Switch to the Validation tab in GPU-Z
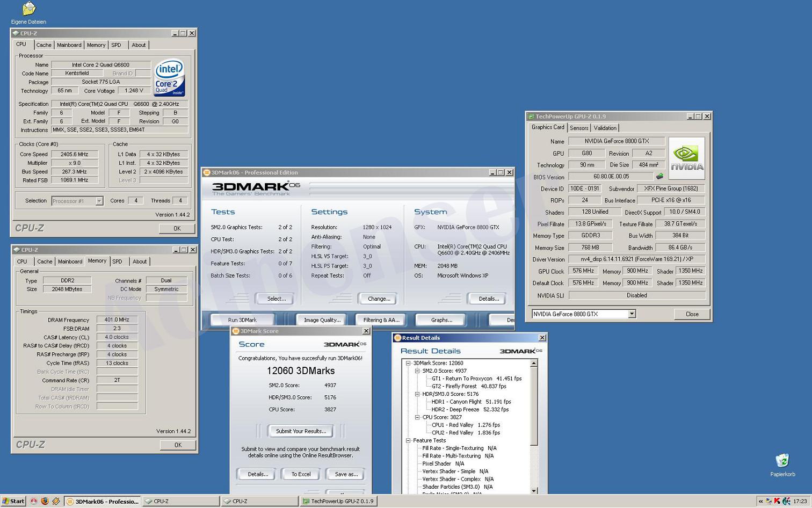Viewport: 812px width, 508px height. click(605, 128)
